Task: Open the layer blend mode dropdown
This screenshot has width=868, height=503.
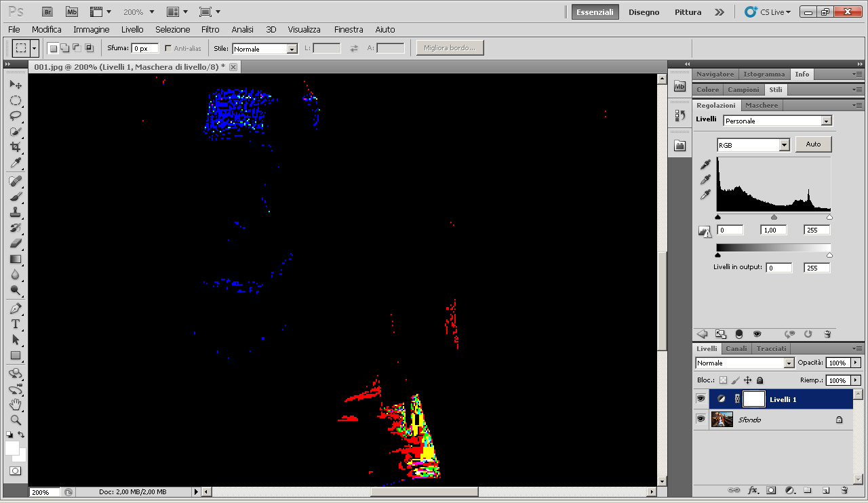Action: click(x=745, y=363)
